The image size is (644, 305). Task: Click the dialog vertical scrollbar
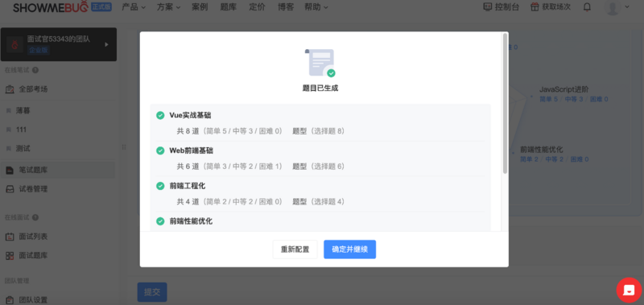tap(506, 103)
